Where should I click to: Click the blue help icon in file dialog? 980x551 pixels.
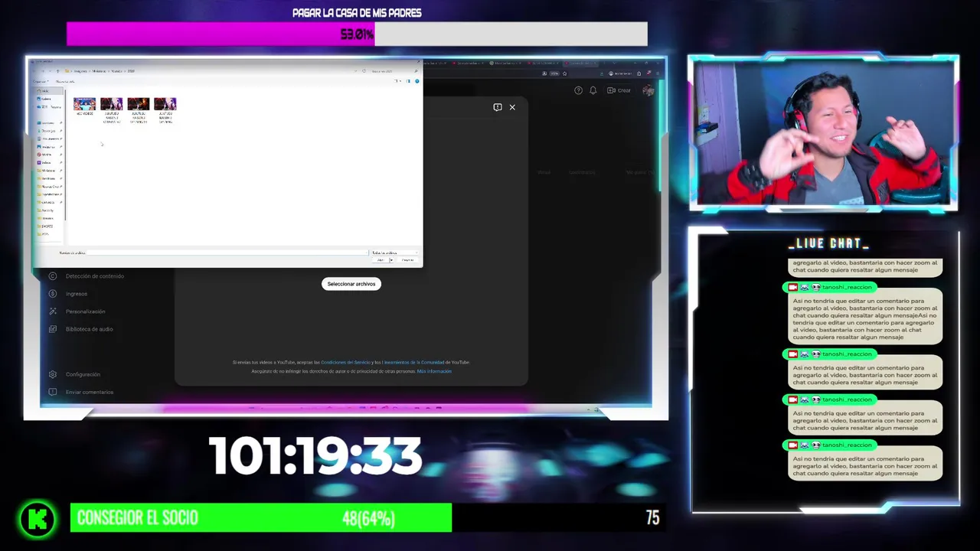(x=417, y=81)
